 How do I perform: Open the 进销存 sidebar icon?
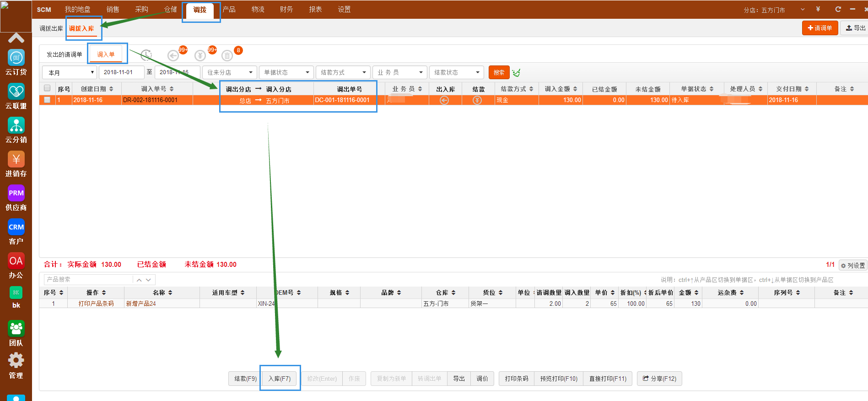click(16, 160)
